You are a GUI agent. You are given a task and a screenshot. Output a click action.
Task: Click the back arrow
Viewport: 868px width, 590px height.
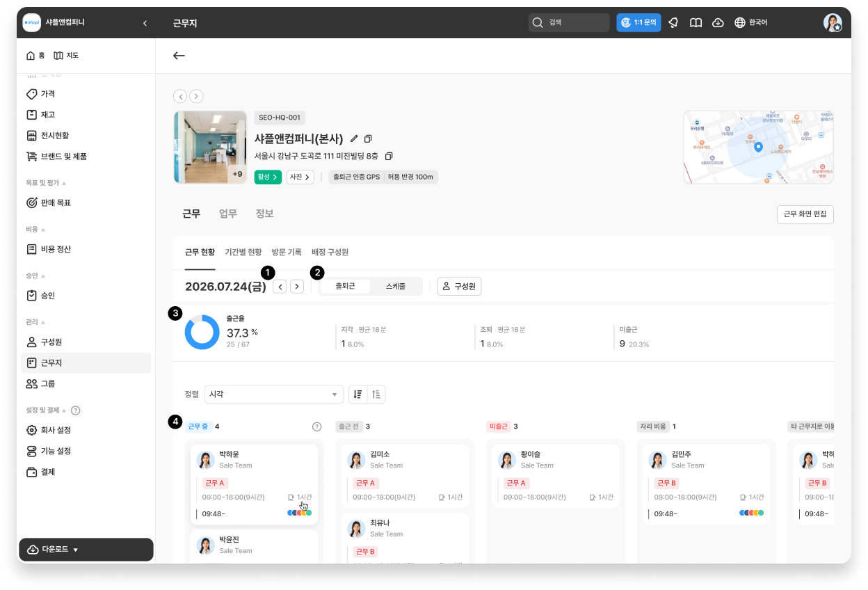click(x=179, y=56)
